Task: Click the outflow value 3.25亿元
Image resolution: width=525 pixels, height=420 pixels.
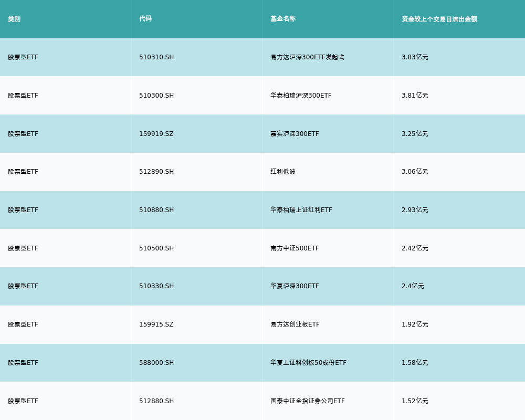Action: coord(415,134)
